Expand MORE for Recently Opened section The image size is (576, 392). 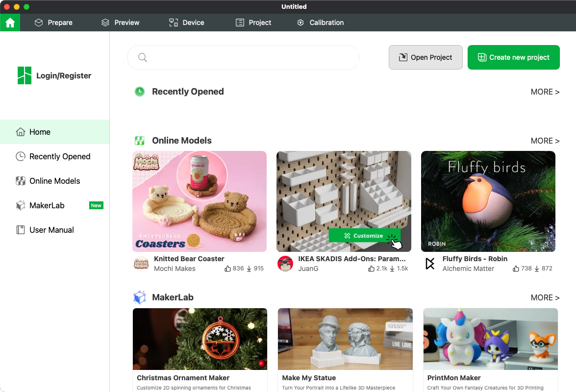point(545,92)
